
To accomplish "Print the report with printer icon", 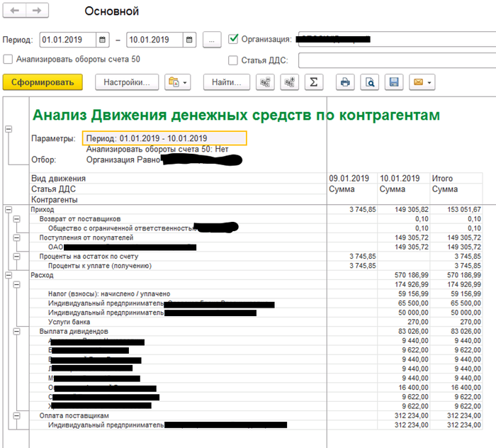I will pos(345,82).
